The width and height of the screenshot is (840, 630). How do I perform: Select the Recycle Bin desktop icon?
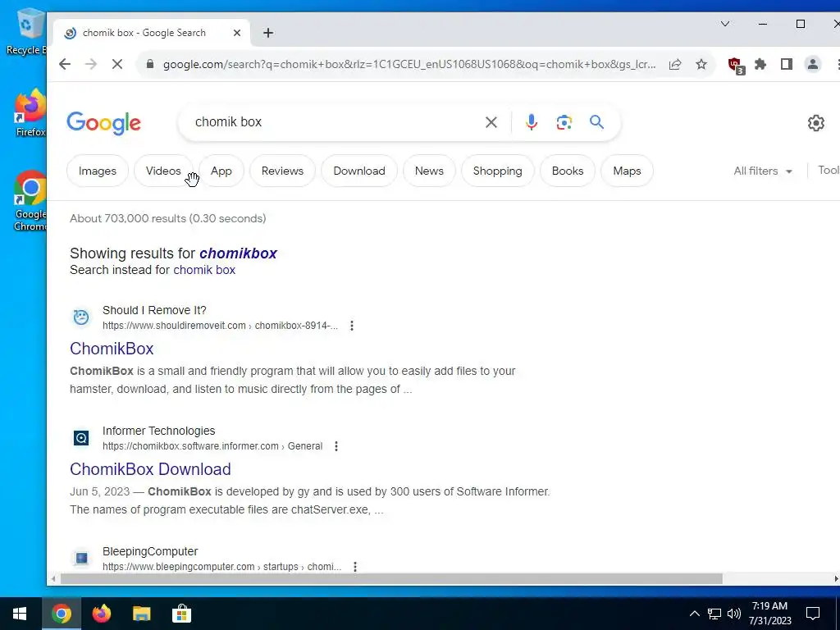27,32
